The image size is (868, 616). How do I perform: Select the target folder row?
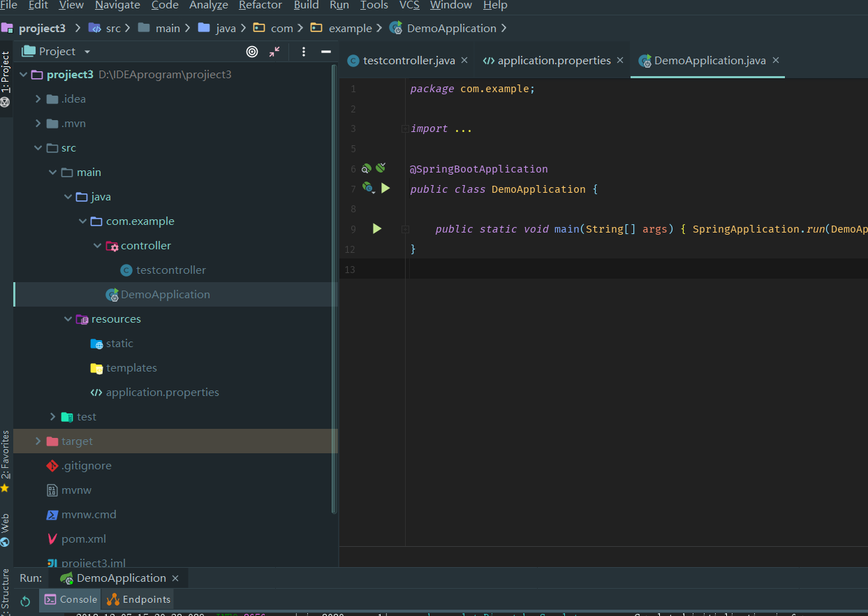point(175,441)
